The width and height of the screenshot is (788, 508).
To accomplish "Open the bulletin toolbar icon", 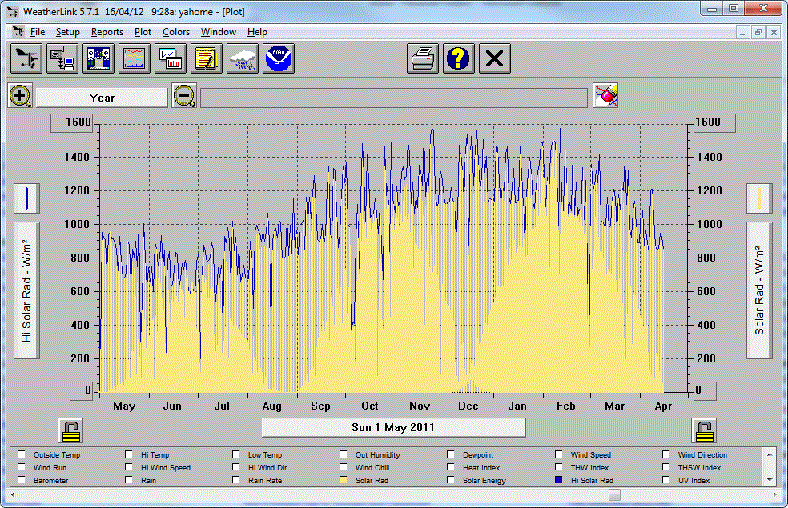I will [98, 58].
